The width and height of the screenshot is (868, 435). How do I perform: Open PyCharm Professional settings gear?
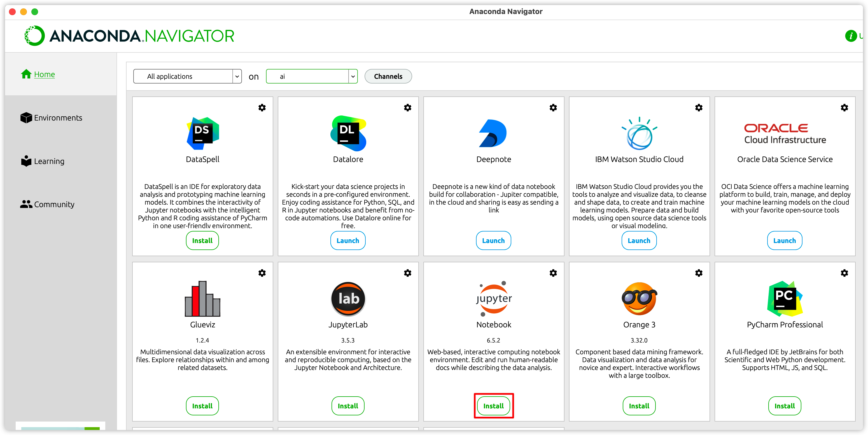point(844,273)
